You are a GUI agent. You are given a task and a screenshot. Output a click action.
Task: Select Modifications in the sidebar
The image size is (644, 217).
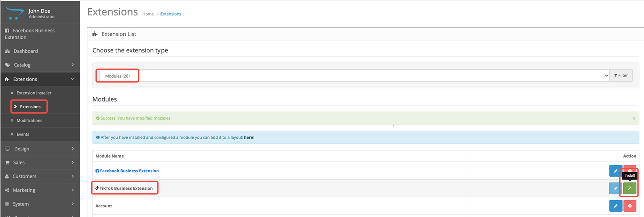click(29, 120)
